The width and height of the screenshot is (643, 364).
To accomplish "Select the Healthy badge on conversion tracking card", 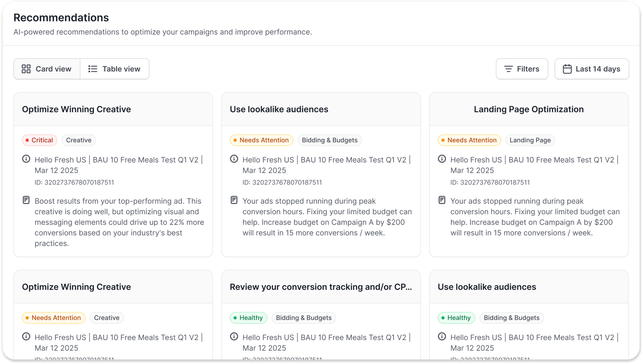I will (x=248, y=318).
